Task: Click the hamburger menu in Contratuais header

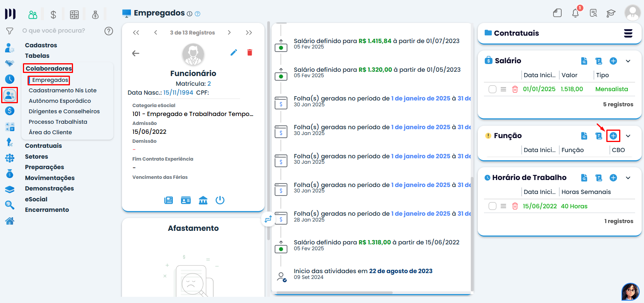Action: click(x=628, y=33)
